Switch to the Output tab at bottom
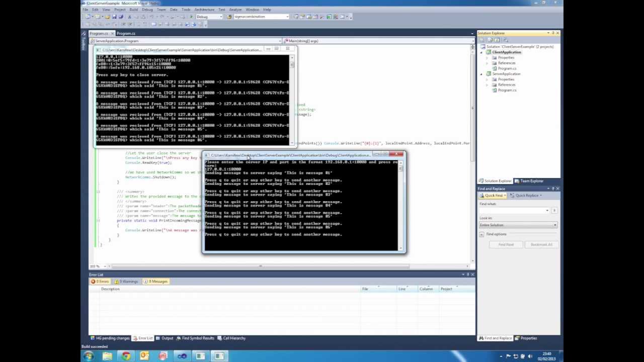This screenshot has height=362, width=644. click(x=167, y=338)
